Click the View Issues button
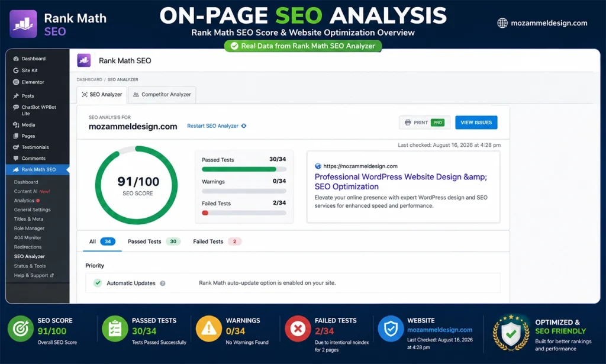The width and height of the screenshot is (606, 364). click(x=476, y=123)
